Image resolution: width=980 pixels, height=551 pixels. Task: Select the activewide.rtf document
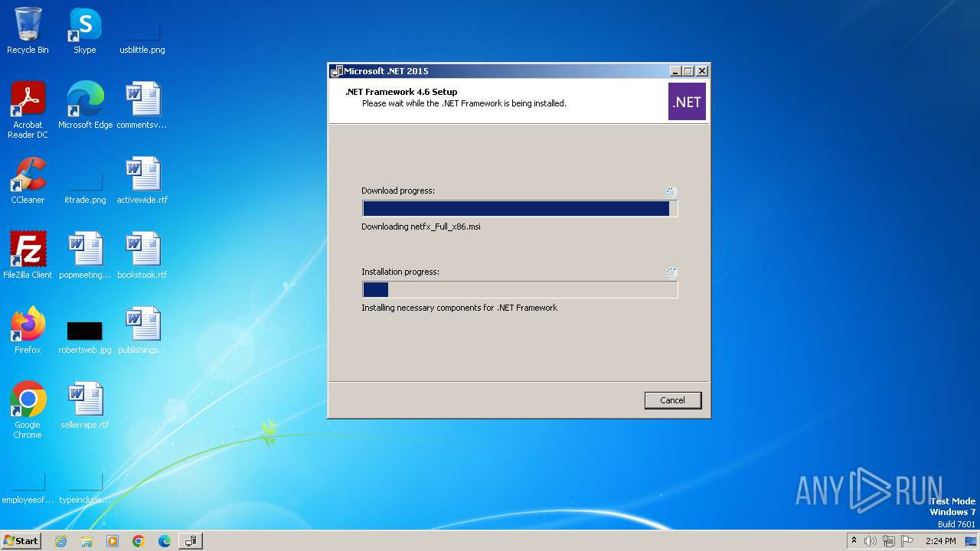pos(142,181)
